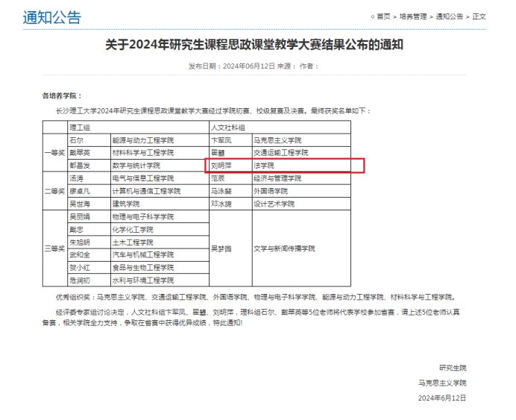This screenshot has height=420, width=516.
Task: Click the 文学与新闻传播学院 cell
Action: (285, 248)
